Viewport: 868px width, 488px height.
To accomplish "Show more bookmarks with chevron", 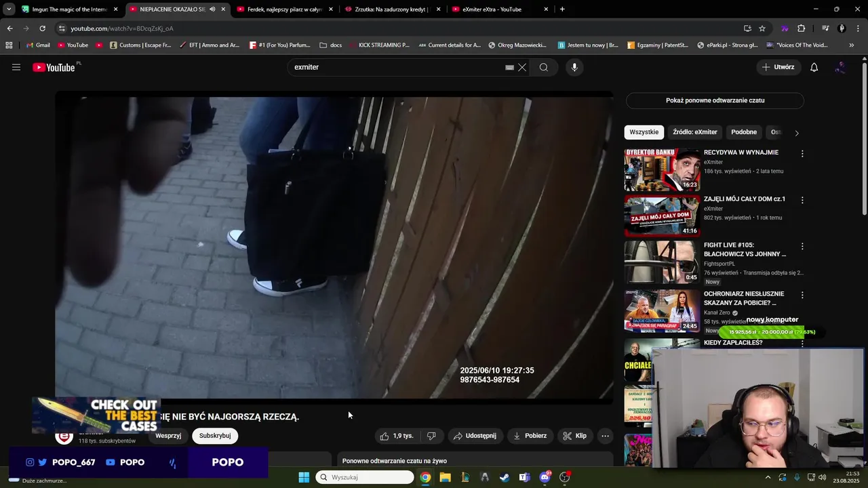I will [x=852, y=45].
